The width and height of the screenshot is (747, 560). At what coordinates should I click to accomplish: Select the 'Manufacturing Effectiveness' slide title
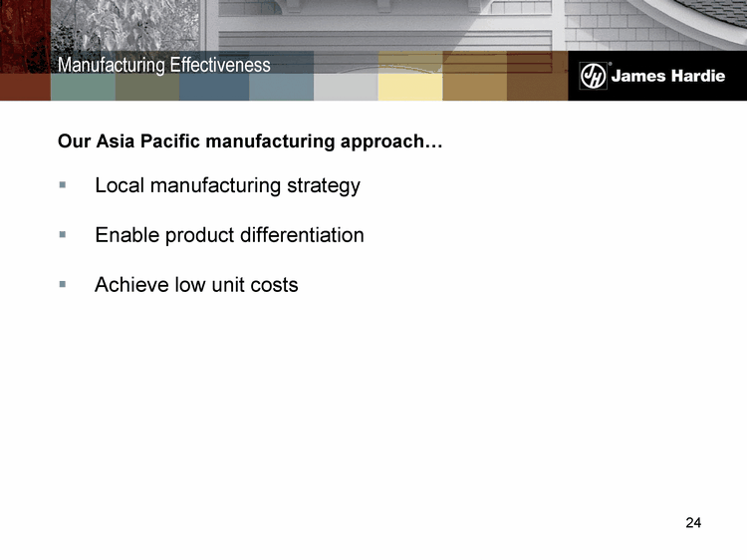(164, 65)
